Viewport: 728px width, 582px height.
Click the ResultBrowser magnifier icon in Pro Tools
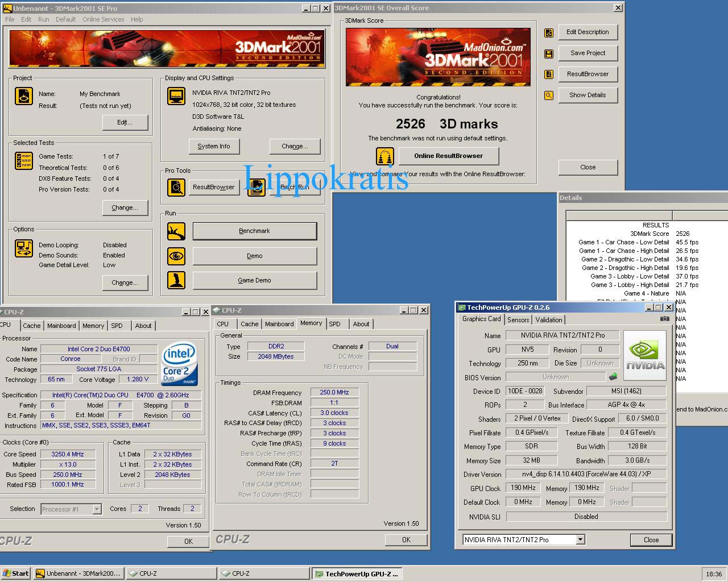coord(176,187)
